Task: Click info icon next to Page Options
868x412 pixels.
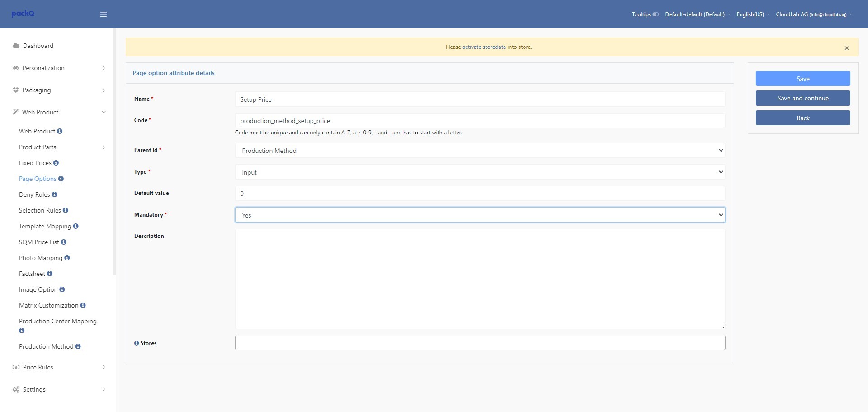Action: [x=61, y=179]
